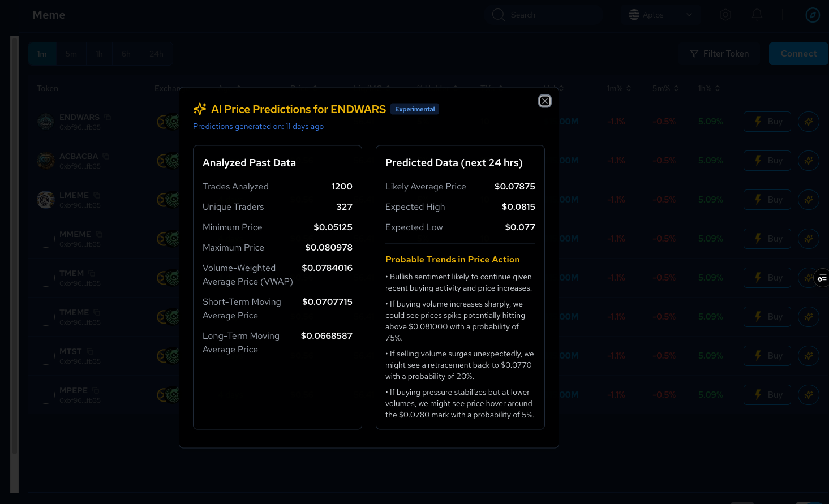Open the notifications bell

[757, 15]
